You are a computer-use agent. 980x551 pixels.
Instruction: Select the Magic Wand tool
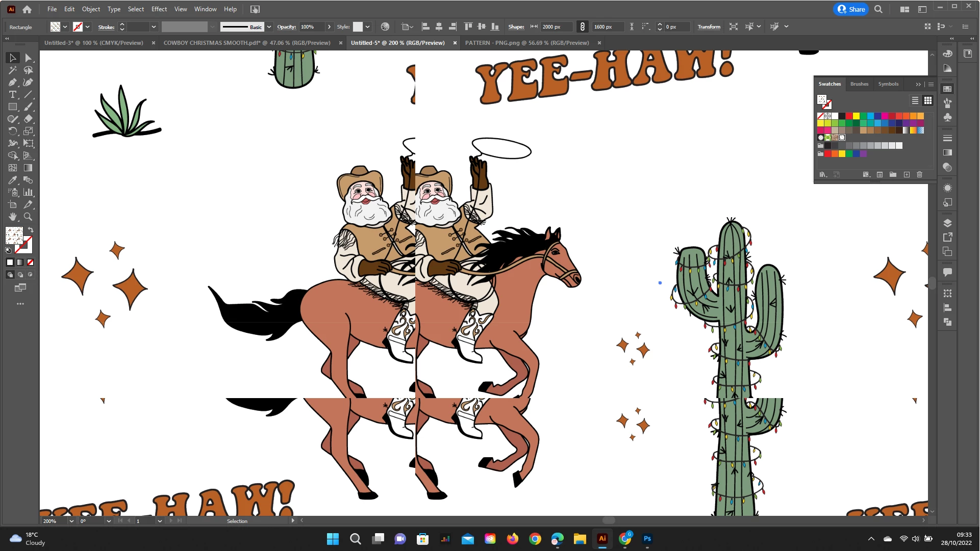[x=13, y=70]
